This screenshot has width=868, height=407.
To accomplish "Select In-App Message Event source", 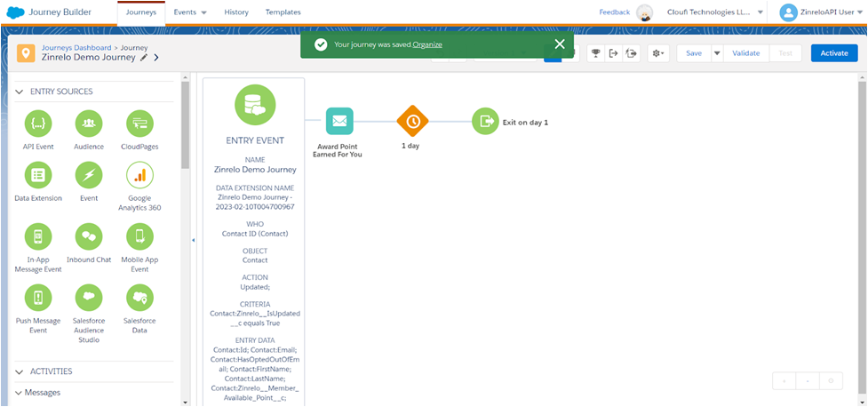I will tap(38, 236).
